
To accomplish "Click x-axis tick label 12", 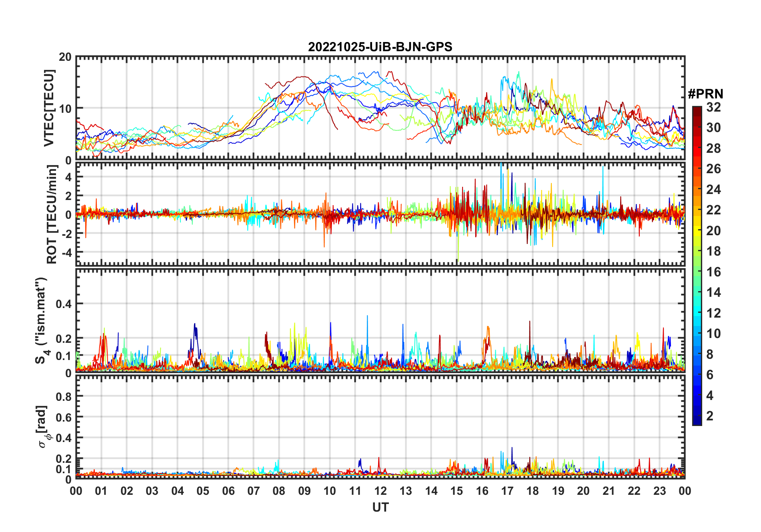I will click(380, 491).
